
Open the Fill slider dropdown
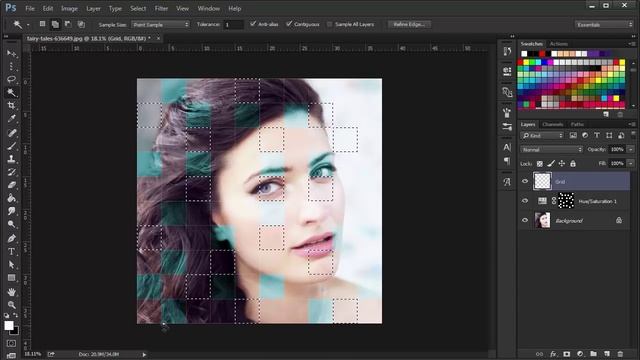[x=631, y=164]
